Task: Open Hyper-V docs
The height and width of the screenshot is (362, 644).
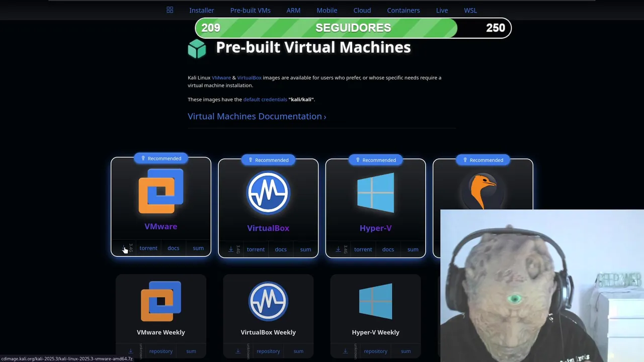Action: [388, 249]
